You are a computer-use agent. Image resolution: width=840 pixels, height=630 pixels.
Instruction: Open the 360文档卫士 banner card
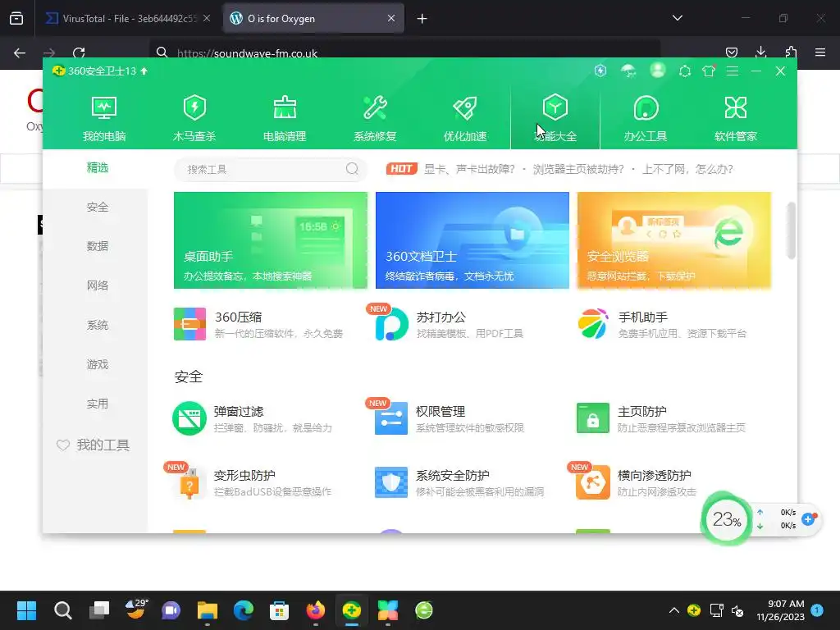472,240
